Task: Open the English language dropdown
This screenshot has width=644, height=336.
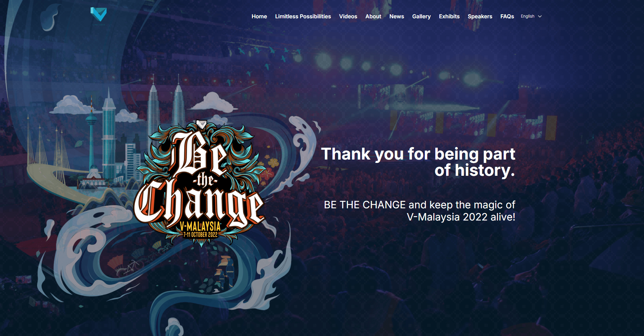Action: (531, 16)
